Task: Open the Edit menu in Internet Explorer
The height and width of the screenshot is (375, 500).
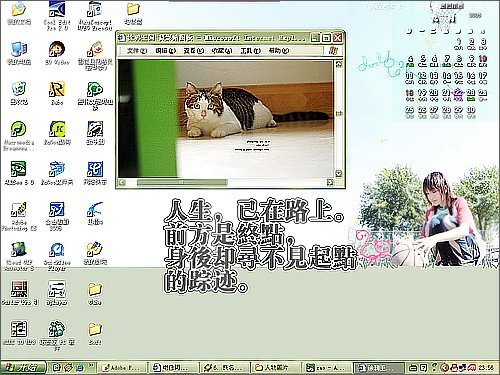Action: [x=165, y=51]
